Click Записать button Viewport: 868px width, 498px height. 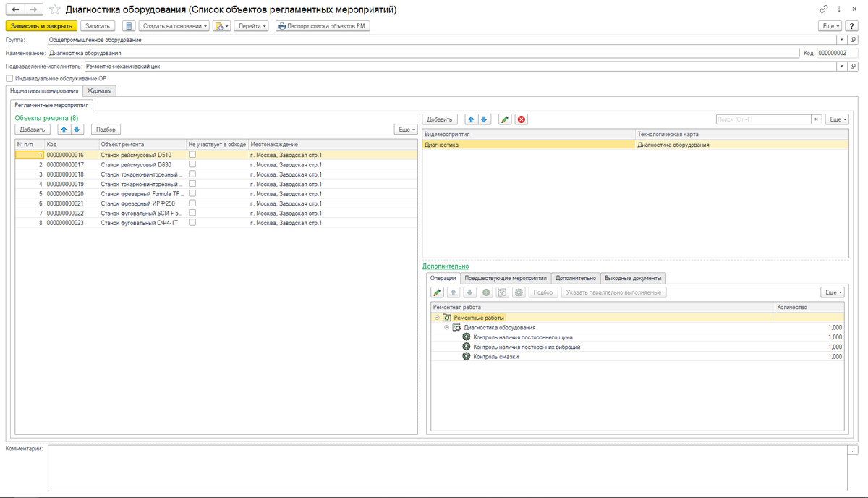tap(98, 26)
